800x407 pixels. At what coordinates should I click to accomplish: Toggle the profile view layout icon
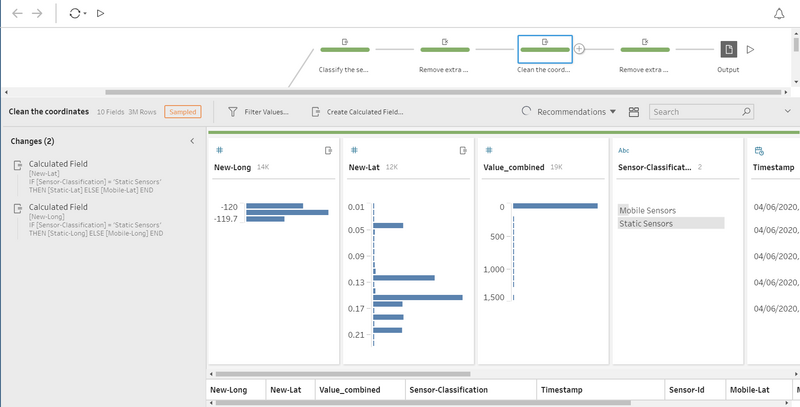[633, 112]
